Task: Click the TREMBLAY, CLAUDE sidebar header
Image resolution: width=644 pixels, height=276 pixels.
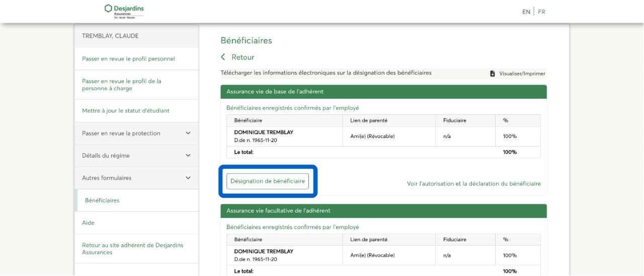Action: tap(110, 36)
